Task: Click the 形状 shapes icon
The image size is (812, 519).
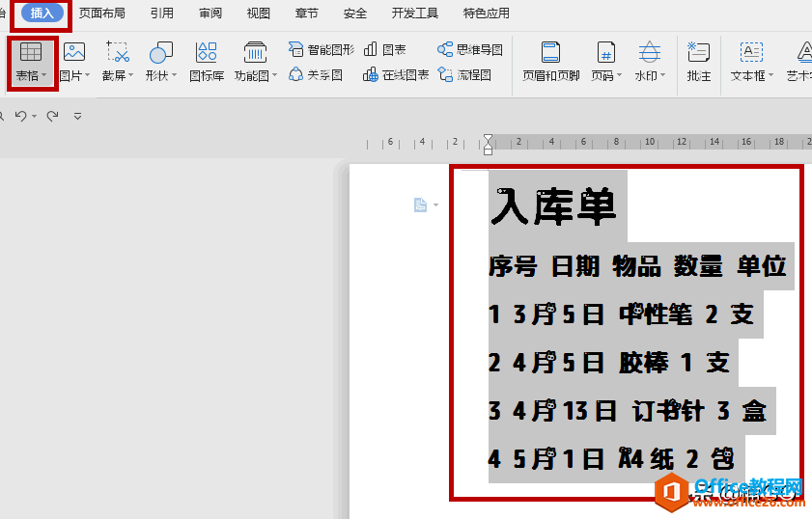Action: [160, 52]
